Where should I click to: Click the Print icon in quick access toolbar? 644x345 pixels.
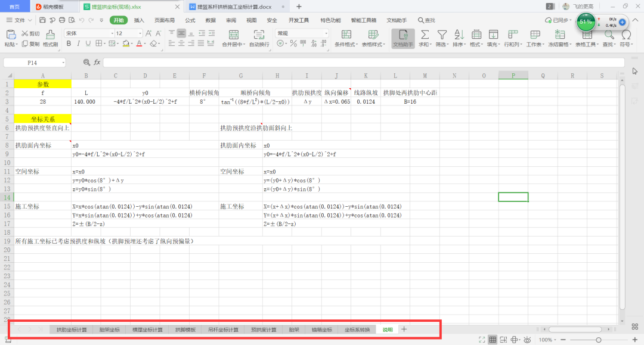62,20
